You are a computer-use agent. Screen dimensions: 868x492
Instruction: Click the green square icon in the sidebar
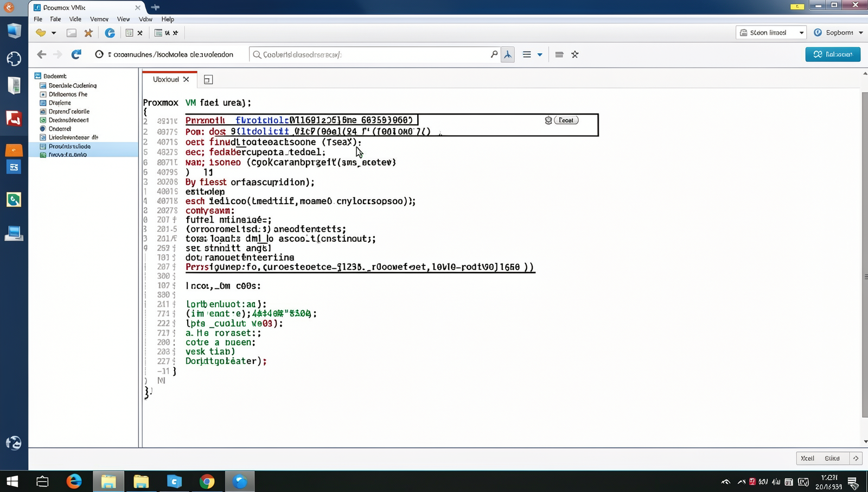pos(14,199)
